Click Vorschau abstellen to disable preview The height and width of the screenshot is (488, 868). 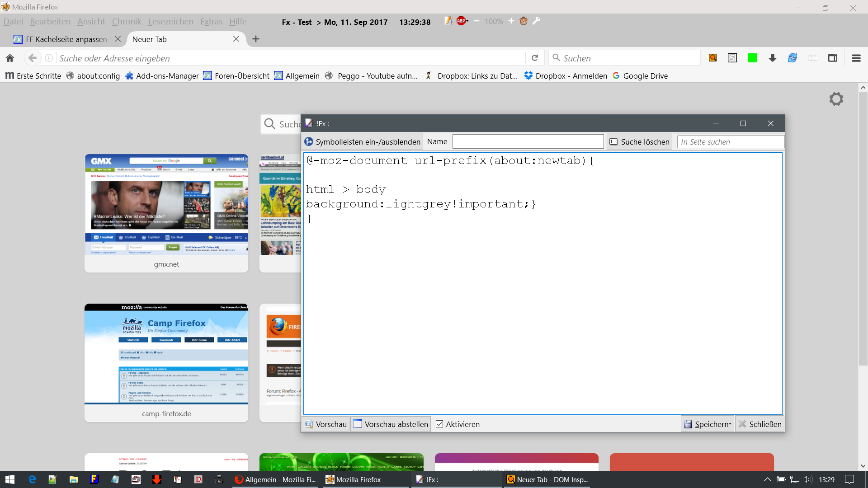(391, 424)
